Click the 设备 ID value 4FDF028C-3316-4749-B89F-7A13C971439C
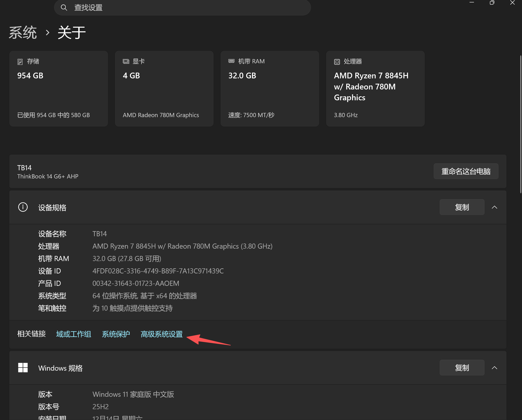Image resolution: width=522 pixels, height=420 pixels. point(158,271)
